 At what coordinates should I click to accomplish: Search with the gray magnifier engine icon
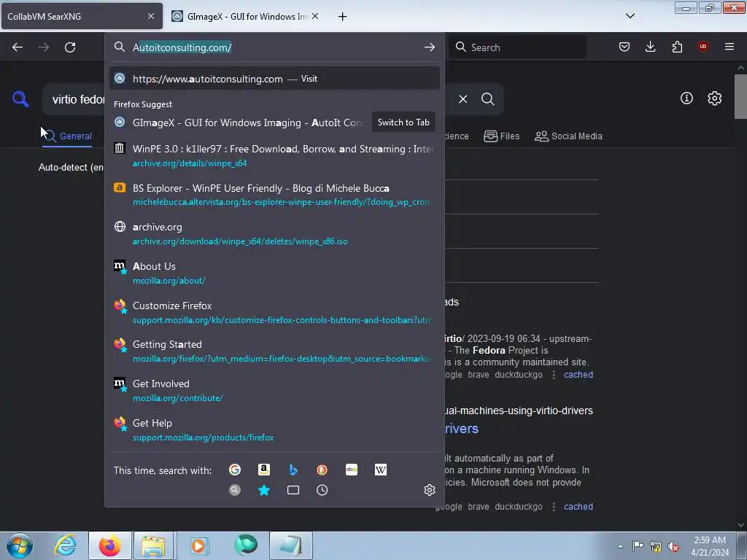click(x=235, y=490)
